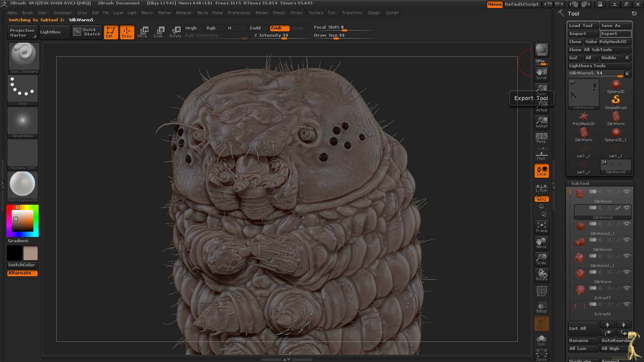Click Load Tool button

pyautogui.click(x=583, y=26)
